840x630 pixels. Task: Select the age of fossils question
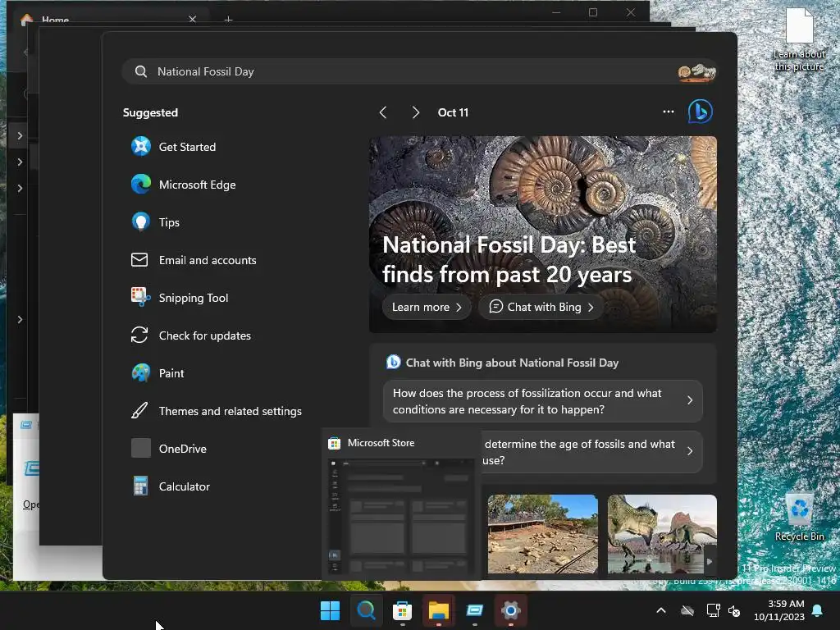tap(591, 452)
